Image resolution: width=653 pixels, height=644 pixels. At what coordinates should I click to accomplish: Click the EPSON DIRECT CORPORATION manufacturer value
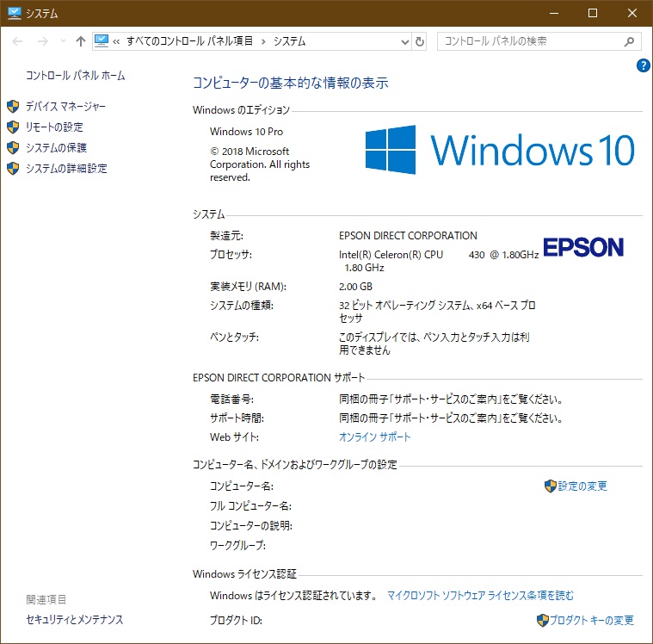408,236
